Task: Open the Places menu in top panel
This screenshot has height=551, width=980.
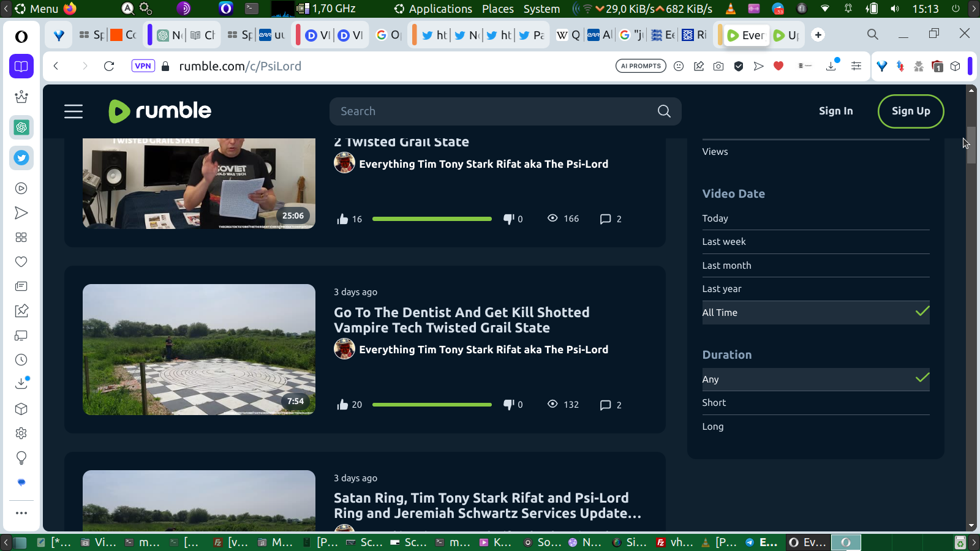Action: [x=498, y=9]
